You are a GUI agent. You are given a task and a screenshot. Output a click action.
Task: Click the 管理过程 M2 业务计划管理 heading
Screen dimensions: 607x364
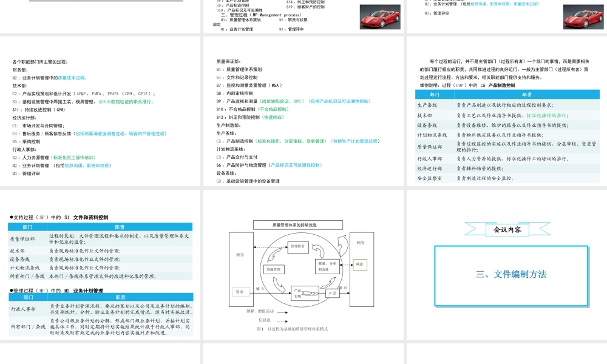tap(56, 291)
